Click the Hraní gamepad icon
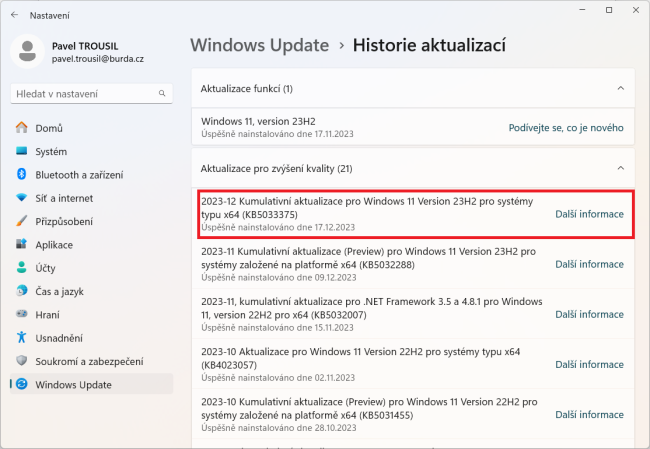Screen dimensions: 650x449 click(x=22, y=314)
